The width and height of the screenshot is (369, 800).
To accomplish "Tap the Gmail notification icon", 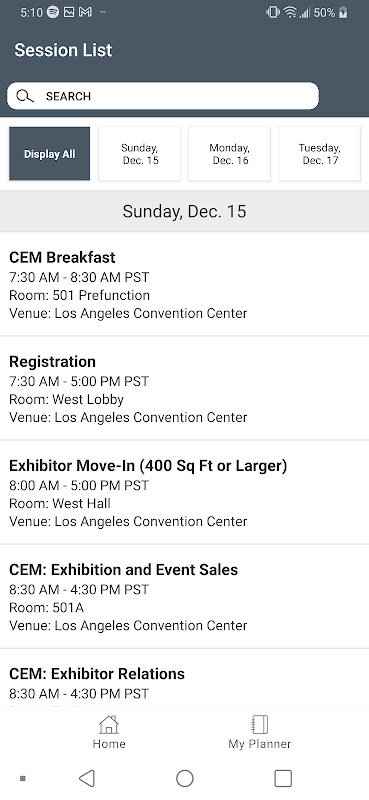I will tap(85, 12).
